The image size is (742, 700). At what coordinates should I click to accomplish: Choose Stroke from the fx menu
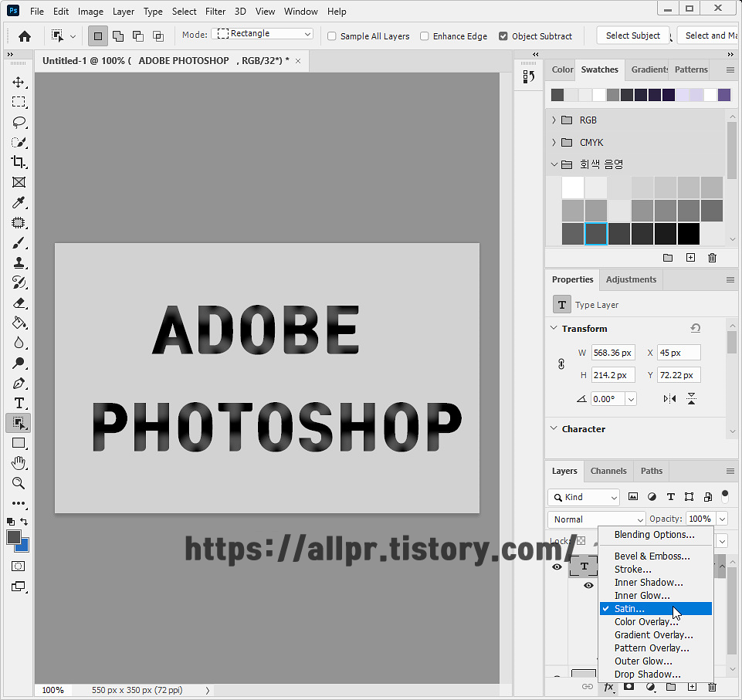coord(656,569)
